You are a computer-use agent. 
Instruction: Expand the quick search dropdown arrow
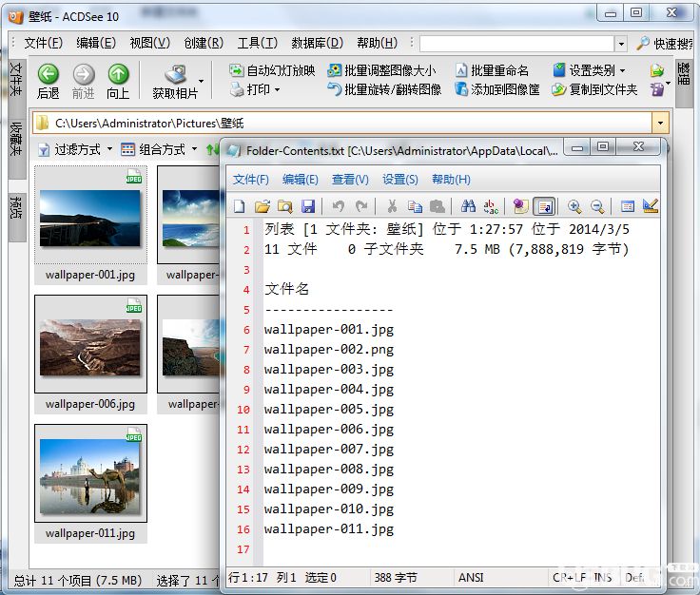click(x=620, y=44)
